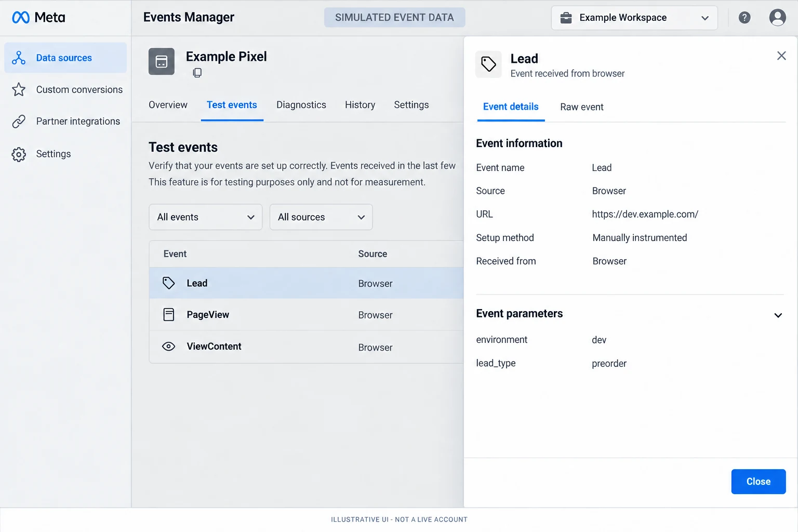The image size is (798, 532).
Task: Click the Test events section heading
Action: 183,148
